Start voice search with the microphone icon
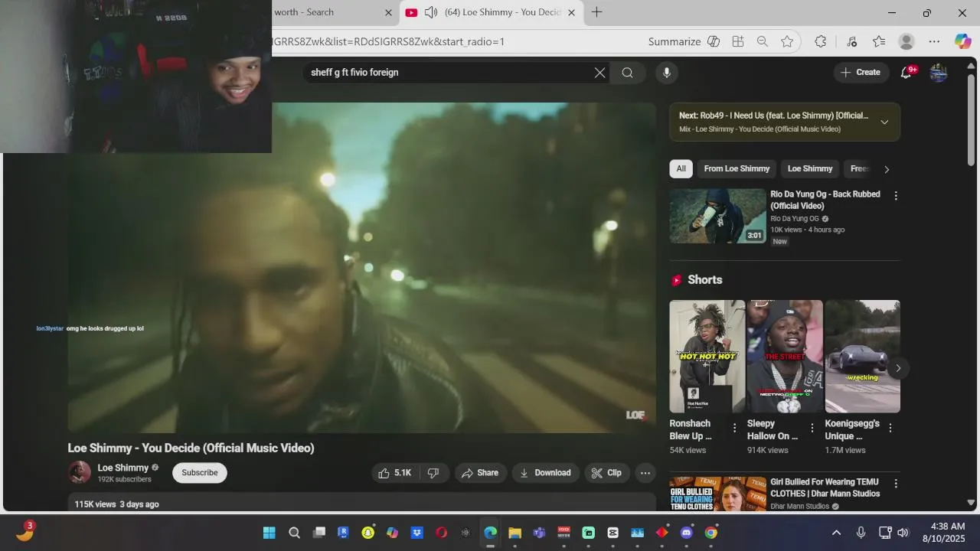Image resolution: width=980 pixels, height=551 pixels. (667, 73)
